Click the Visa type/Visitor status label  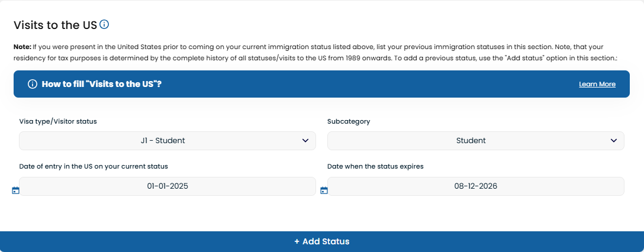pyautogui.click(x=58, y=121)
